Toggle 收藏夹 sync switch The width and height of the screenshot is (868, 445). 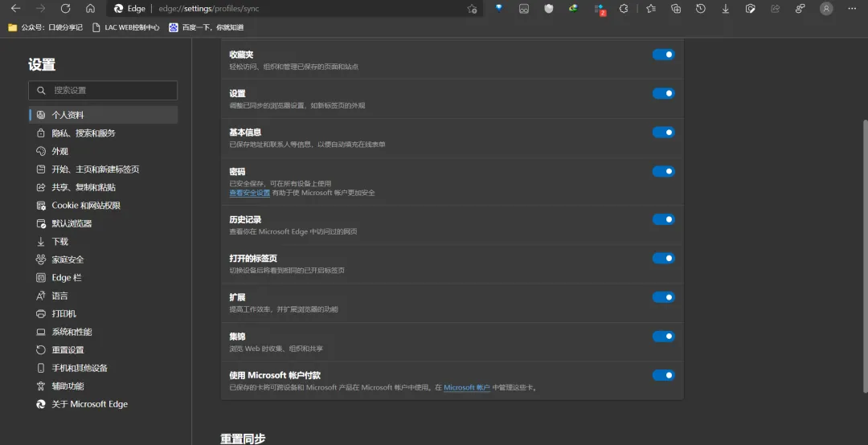(x=663, y=55)
